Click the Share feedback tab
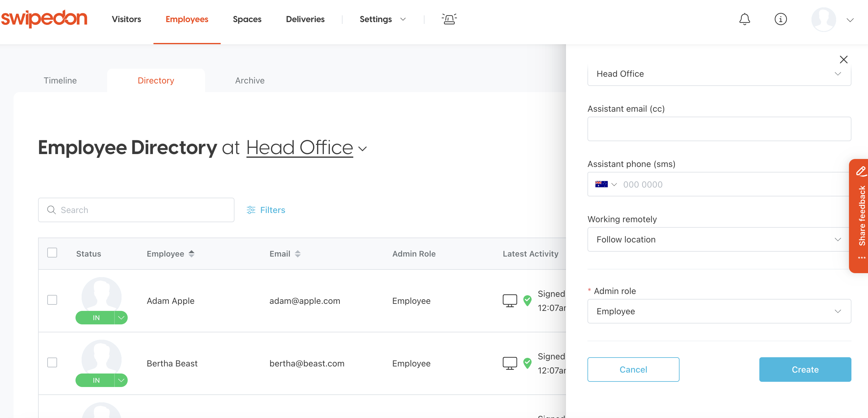This screenshot has height=418, width=868. (858, 216)
